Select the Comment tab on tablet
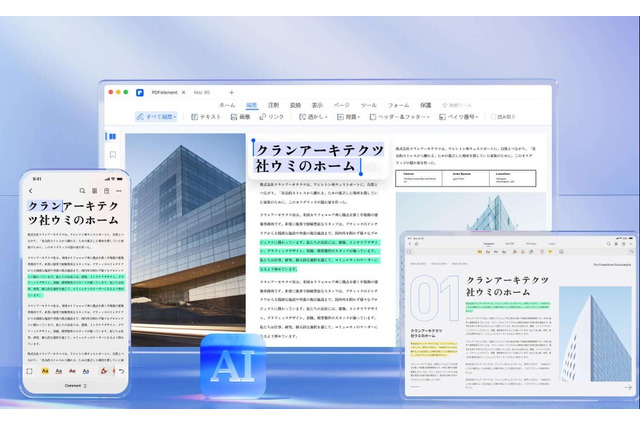This screenshot has width=640, height=426. (489, 244)
